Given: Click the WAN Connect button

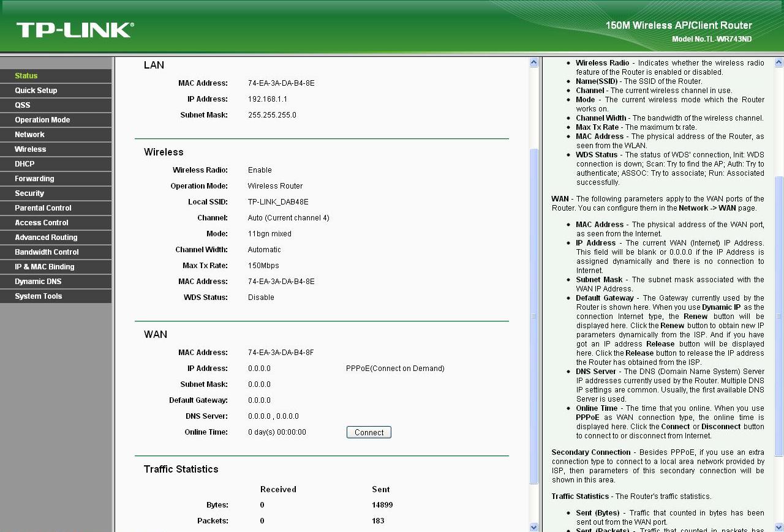Looking at the screenshot, I should tap(369, 432).
